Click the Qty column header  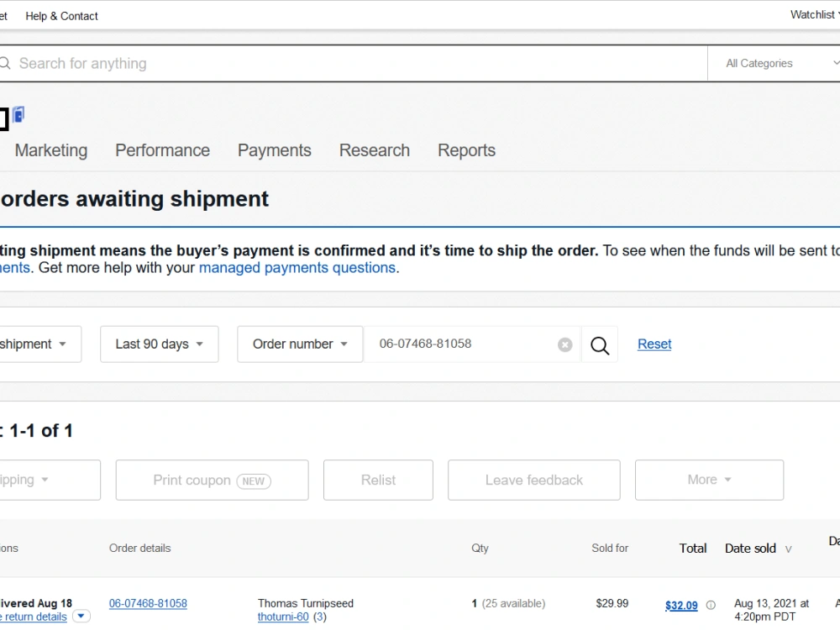tap(480, 548)
